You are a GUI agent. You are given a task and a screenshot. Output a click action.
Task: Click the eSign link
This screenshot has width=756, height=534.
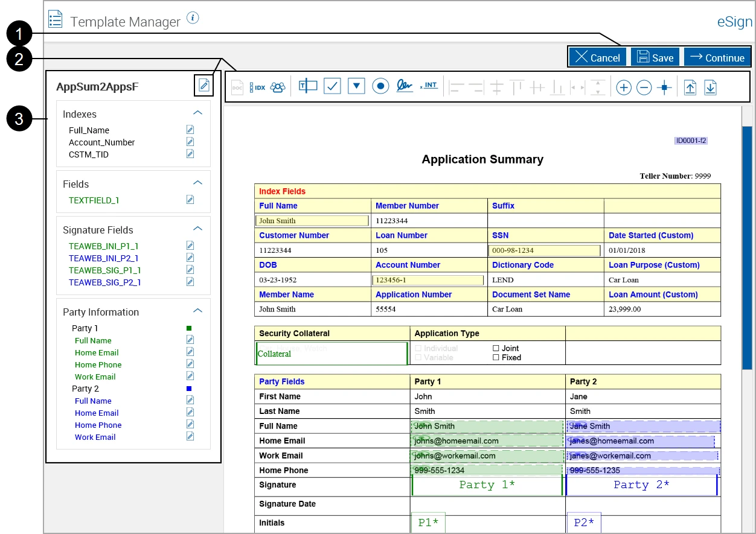734,22
